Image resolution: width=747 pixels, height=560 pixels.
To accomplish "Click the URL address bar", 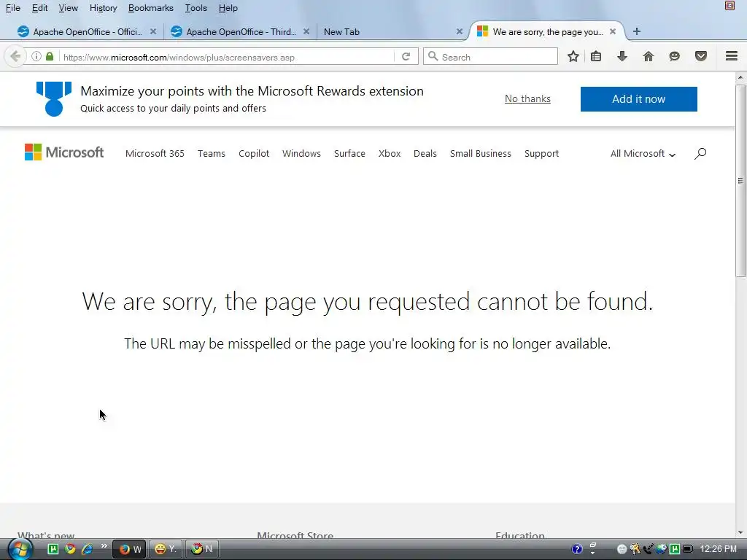I will tap(226, 57).
